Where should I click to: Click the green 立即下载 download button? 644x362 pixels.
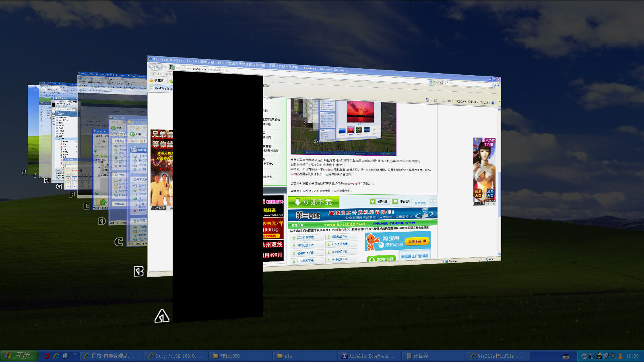[x=314, y=202]
